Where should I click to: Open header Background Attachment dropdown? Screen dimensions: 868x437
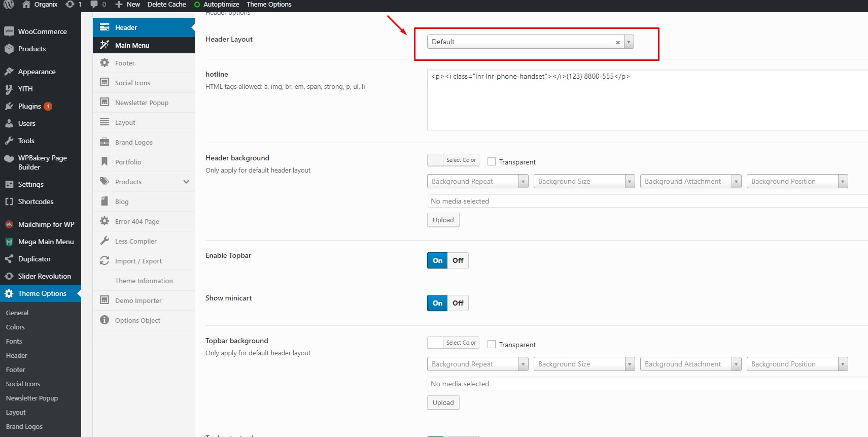pyautogui.click(x=690, y=181)
